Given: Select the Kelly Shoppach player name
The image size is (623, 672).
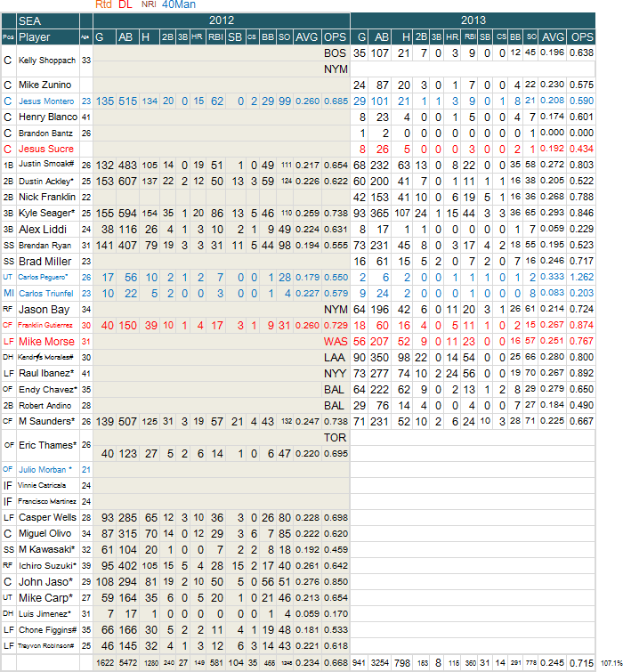Looking at the screenshot, I should pos(47,61).
